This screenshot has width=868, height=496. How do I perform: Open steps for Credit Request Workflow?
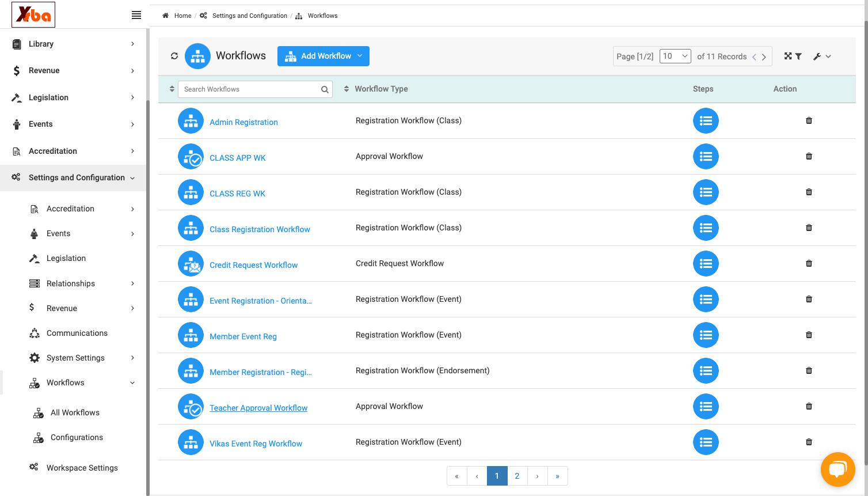pyautogui.click(x=706, y=264)
